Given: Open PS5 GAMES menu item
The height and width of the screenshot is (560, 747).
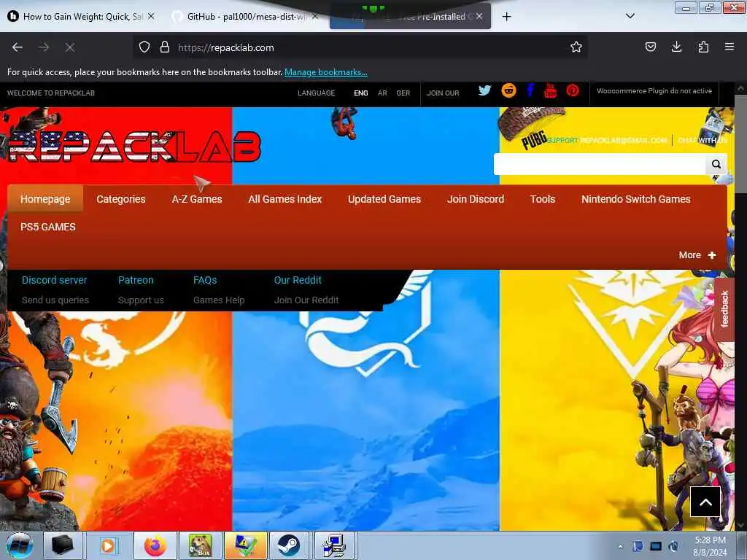Looking at the screenshot, I should coord(47,227).
